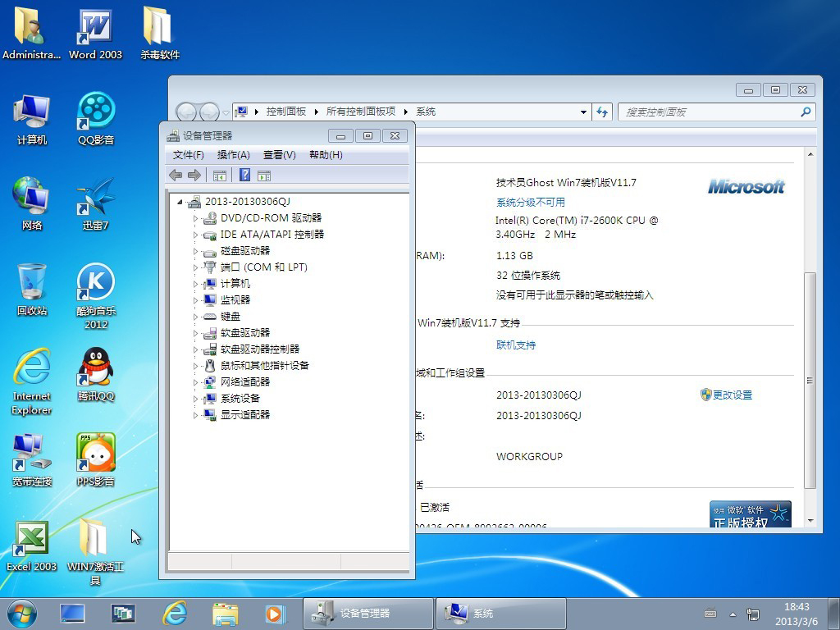
Task: Launch Excel 2003 from the desktop
Action: pos(32,546)
